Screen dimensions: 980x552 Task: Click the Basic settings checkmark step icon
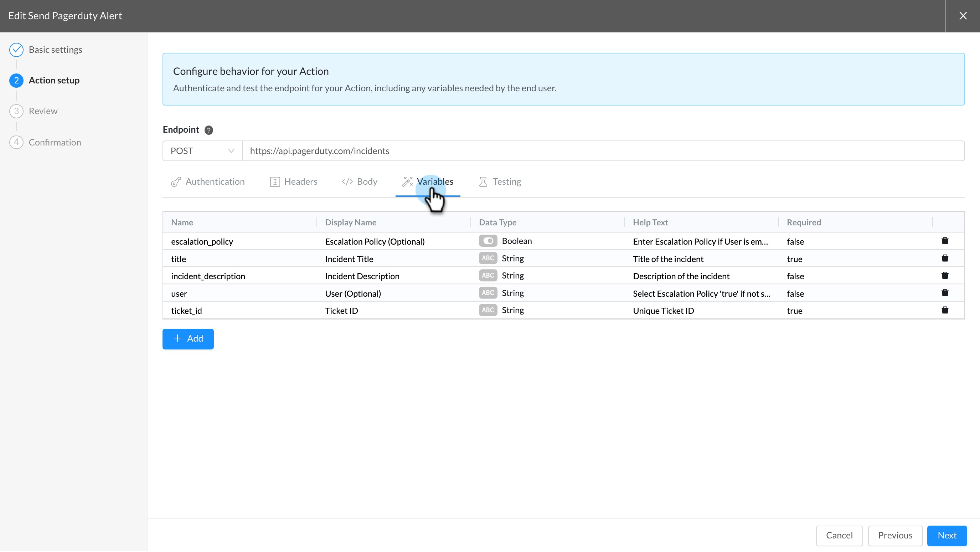click(16, 50)
